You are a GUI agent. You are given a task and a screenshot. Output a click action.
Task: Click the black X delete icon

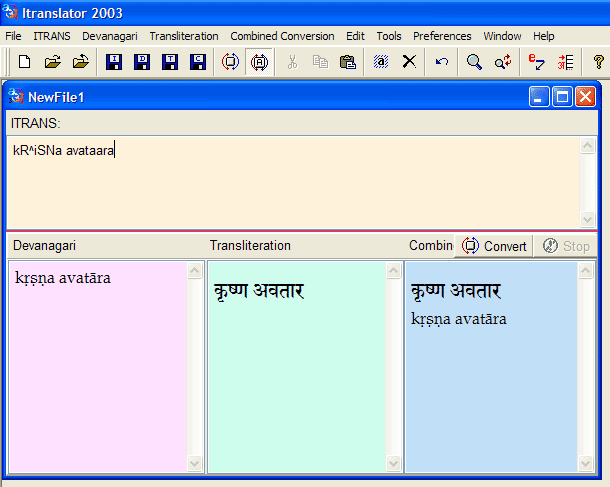[x=409, y=62]
